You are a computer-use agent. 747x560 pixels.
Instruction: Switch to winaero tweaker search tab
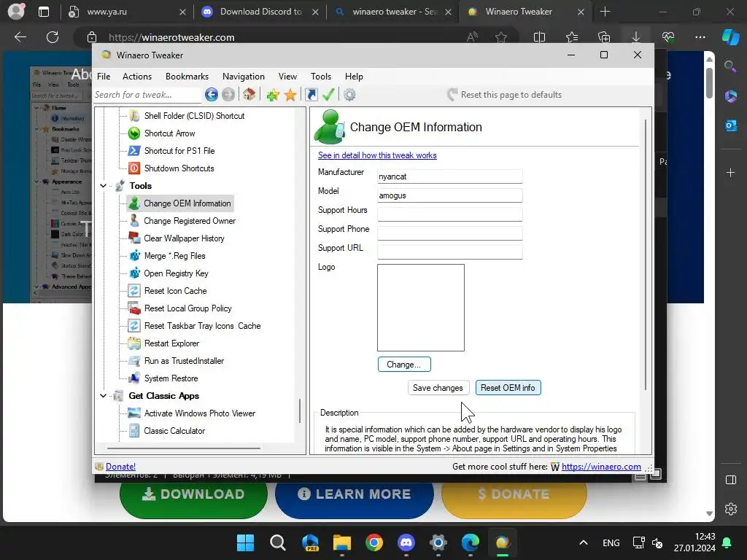(x=393, y=12)
